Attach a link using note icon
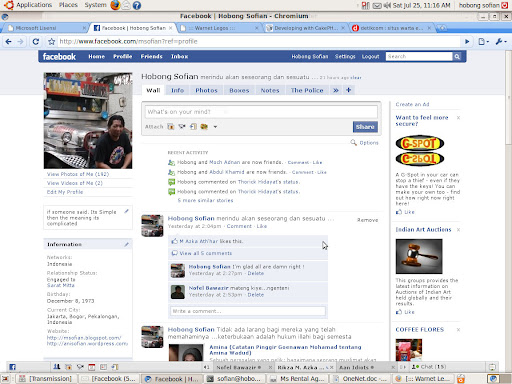This screenshot has height=384, width=512. click(193, 127)
